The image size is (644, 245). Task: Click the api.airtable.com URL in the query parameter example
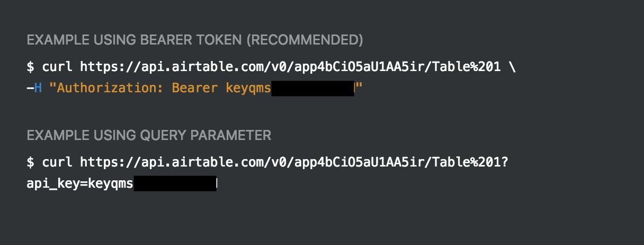point(294,163)
